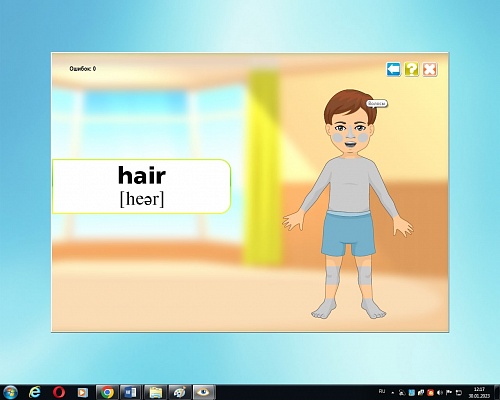Close the game with the orange X
The width and height of the screenshot is (500, 400).
pos(430,69)
